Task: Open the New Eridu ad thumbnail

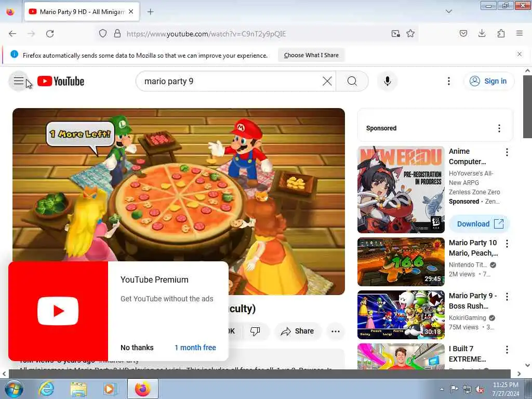Action: 401,190
